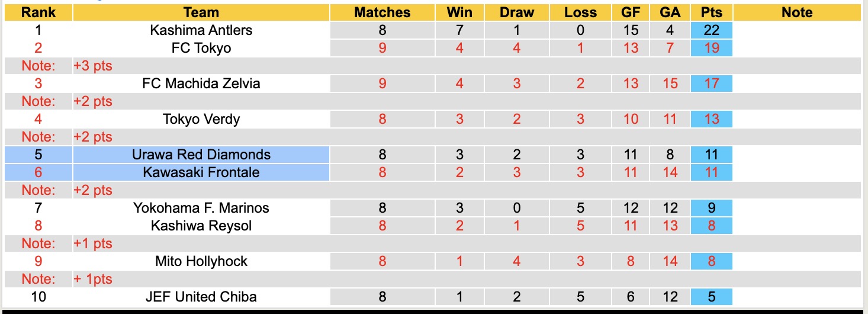Image resolution: width=868 pixels, height=314 pixels.
Task: Click the Yokohama F. Marinos team name
Action: coord(201,208)
